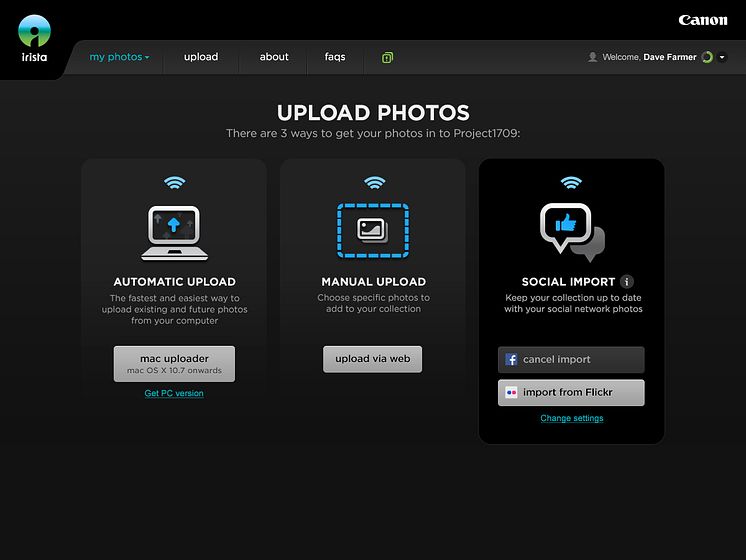Click the green notification icon in navbar
Image resolution: width=746 pixels, height=560 pixels.
pos(387,58)
